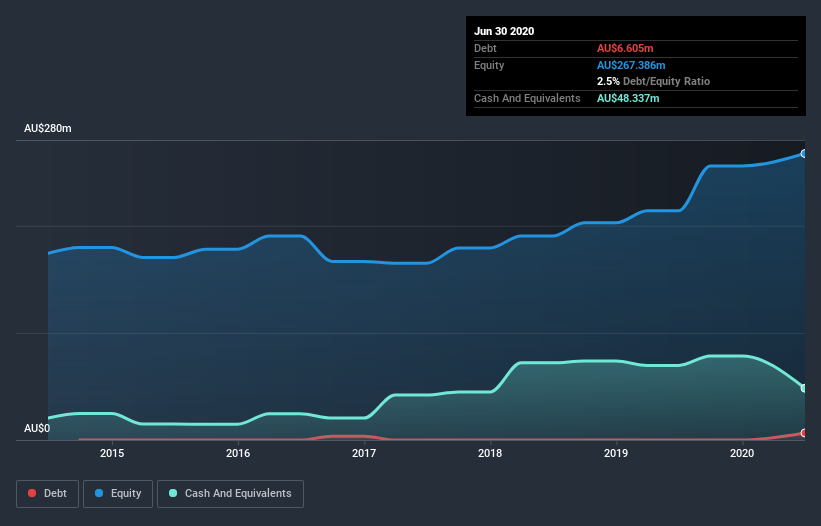
Task: Click Cash And Equivalents label in tooltip
Action: pos(527,98)
